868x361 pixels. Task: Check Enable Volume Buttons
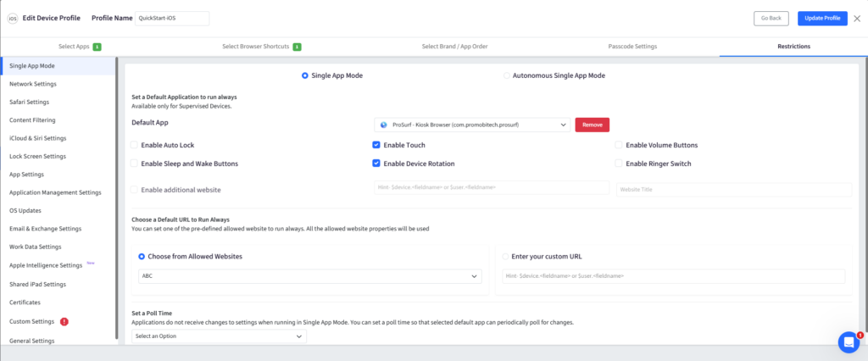click(619, 145)
